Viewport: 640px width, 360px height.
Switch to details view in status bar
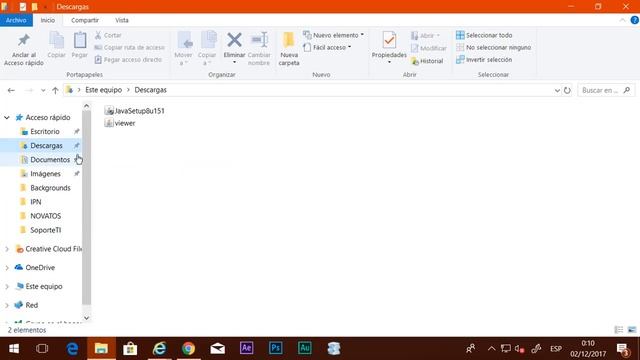point(619,330)
